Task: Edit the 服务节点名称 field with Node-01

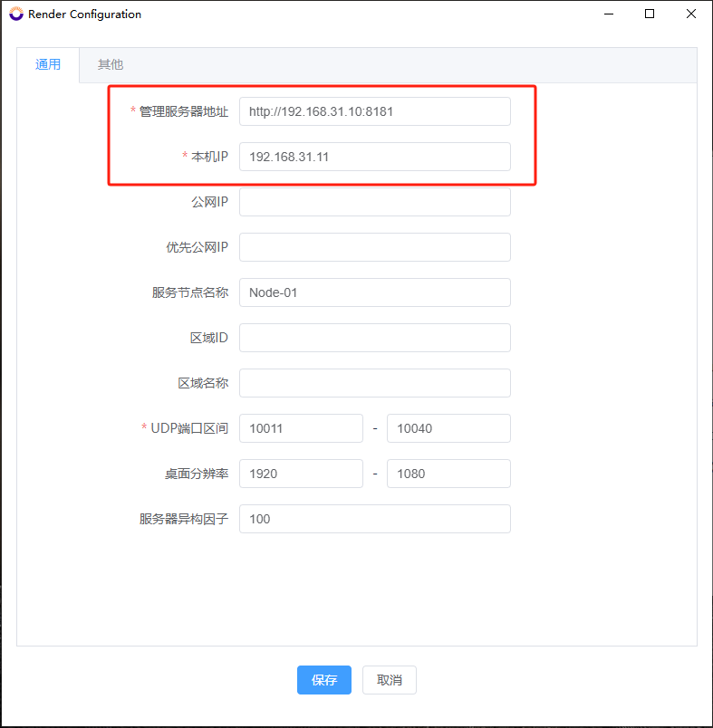Action: click(x=374, y=292)
